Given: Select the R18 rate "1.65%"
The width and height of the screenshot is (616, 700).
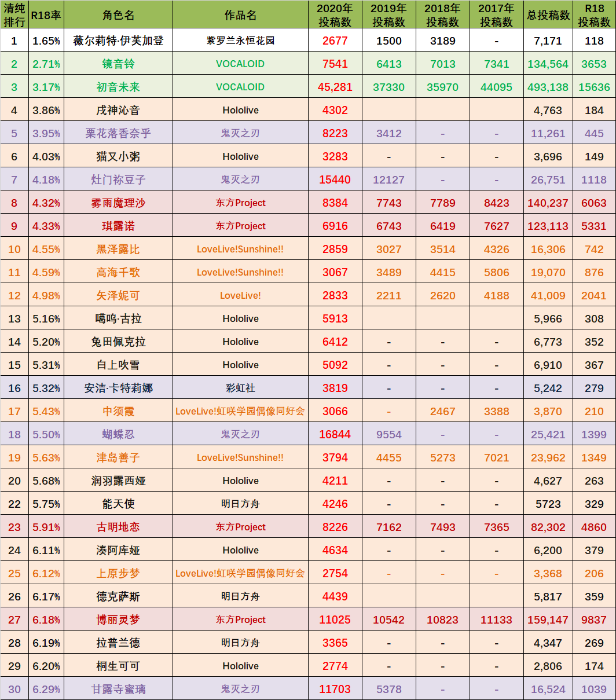Looking at the screenshot, I should 46,41.
